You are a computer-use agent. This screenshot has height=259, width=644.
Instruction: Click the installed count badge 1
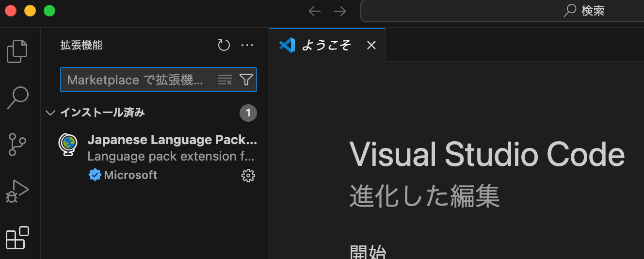[248, 113]
